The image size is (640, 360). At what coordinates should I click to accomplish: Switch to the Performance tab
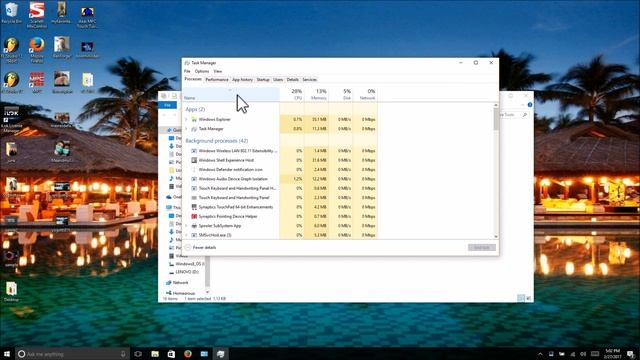(217, 80)
